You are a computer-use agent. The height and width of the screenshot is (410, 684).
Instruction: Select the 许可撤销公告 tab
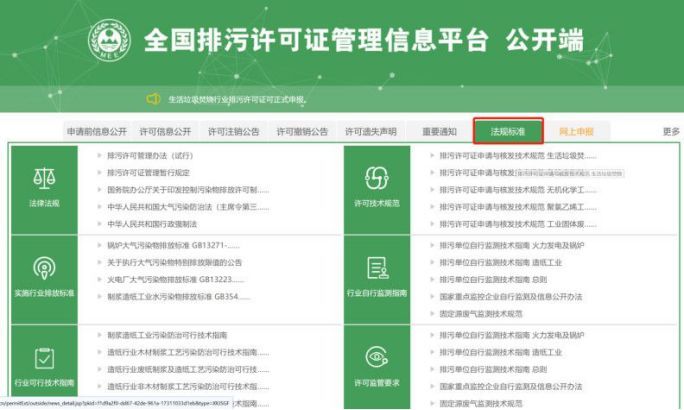pyautogui.click(x=301, y=131)
